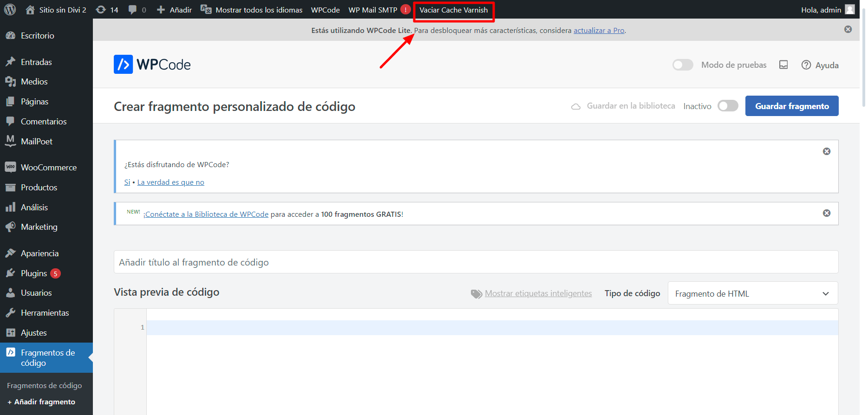Open the WPCode admin bar menu
The image size is (868, 415).
(325, 10)
